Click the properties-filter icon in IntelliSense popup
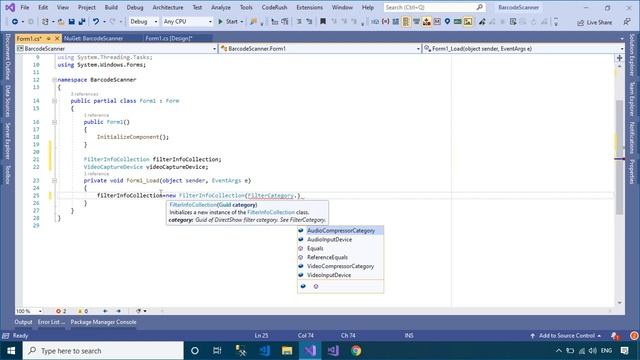Image resolution: width=640 pixels, height=360 pixels. pyautogui.click(x=303, y=287)
